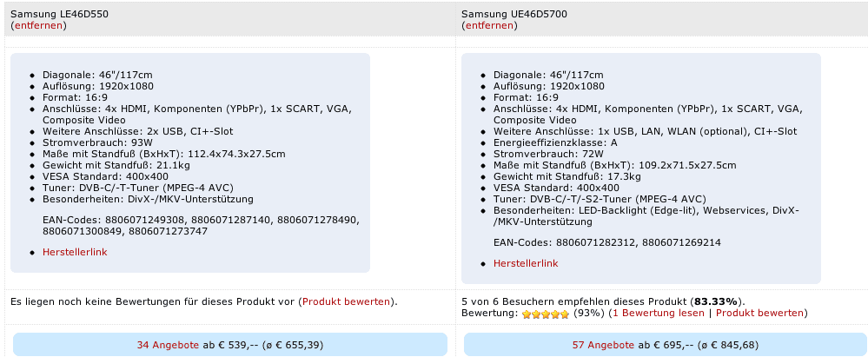Click Produkt bewerten for the LE46D550
868x357 pixels.
(346, 302)
